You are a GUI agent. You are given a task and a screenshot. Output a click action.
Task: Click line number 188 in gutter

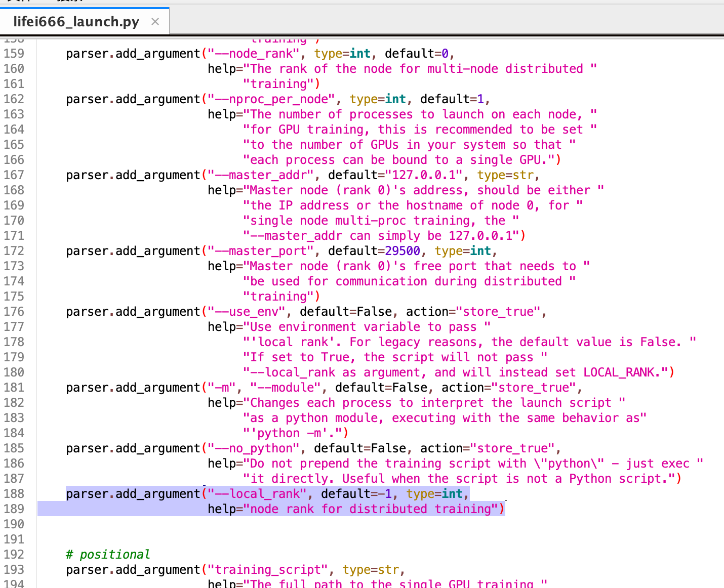(x=14, y=494)
